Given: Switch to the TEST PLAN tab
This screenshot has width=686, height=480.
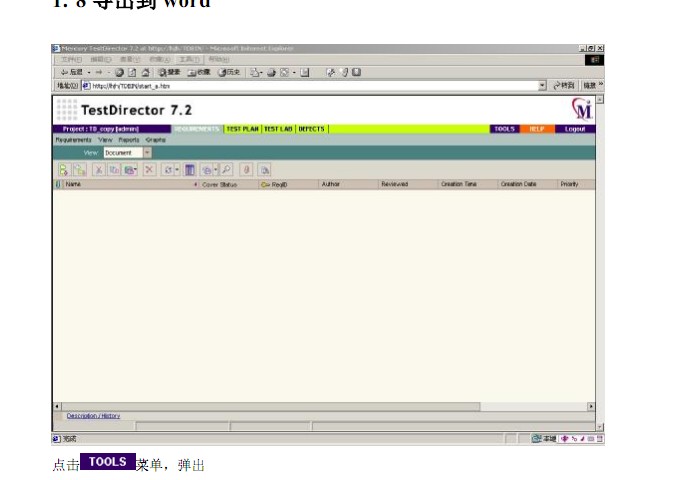Looking at the screenshot, I should 243,129.
